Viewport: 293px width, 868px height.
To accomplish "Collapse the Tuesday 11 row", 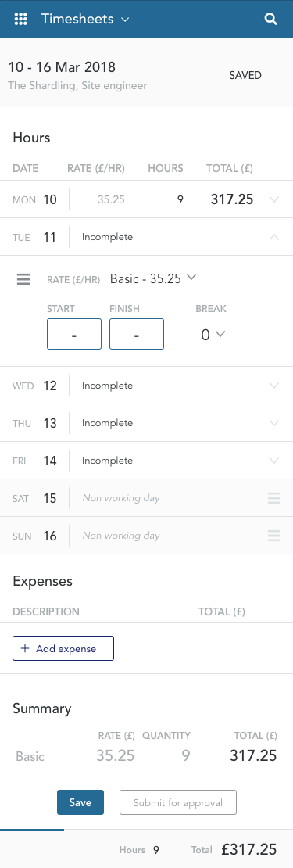I will [274, 237].
